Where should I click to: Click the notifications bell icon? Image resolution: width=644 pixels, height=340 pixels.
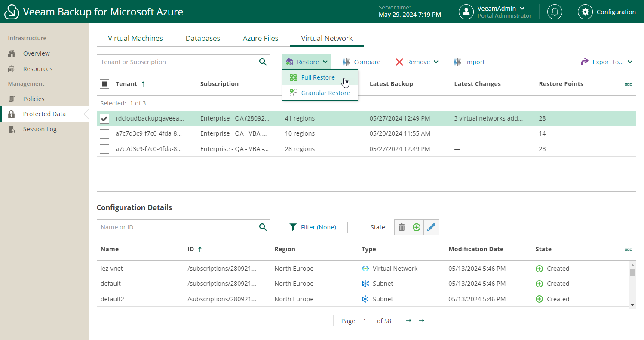tap(555, 12)
